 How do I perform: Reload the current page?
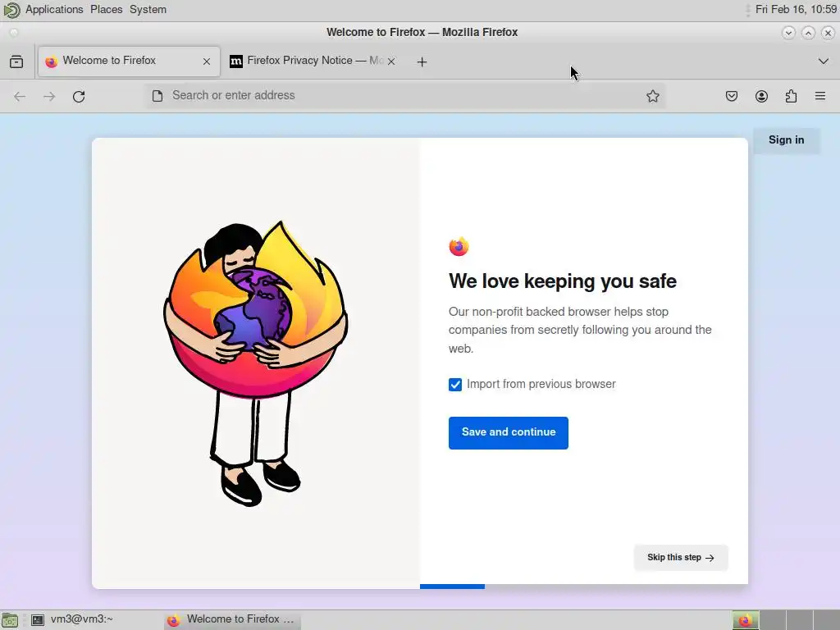(79, 97)
